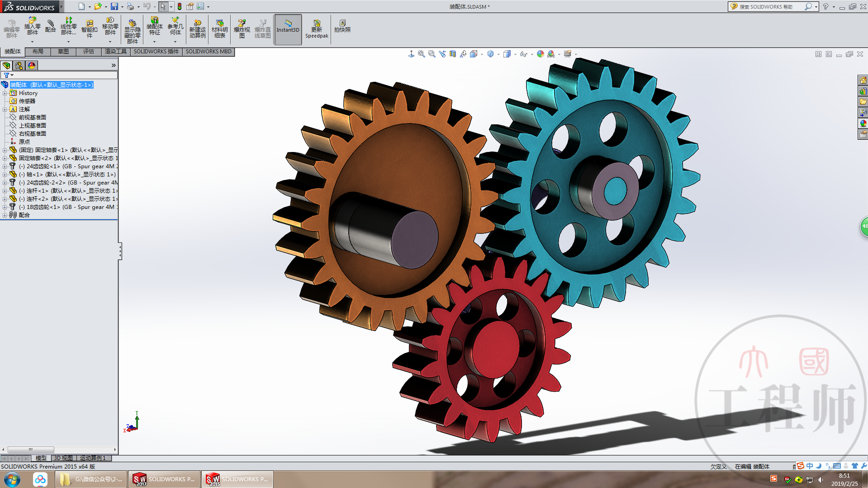Click Bill of Materials (材料明细表) tool
Image resolution: width=868 pixels, height=488 pixels.
tap(219, 29)
